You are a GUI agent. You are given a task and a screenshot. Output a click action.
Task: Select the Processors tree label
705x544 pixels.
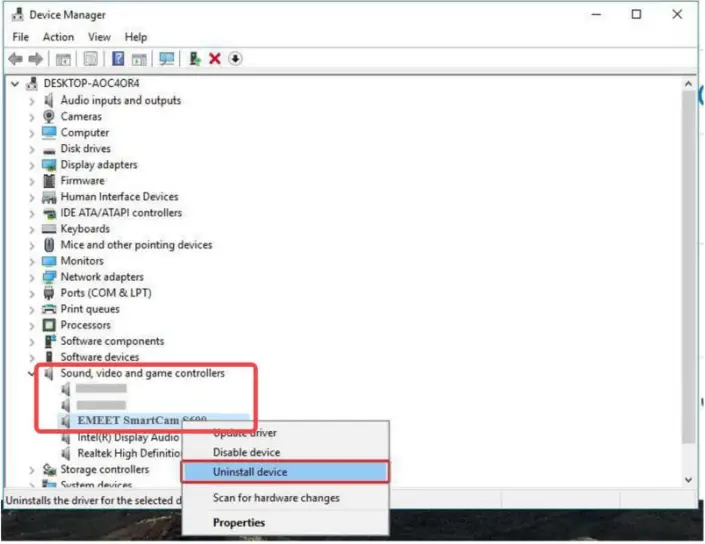[x=85, y=325]
